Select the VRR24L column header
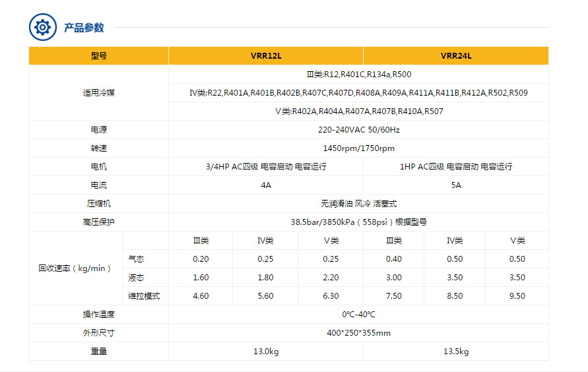The width and height of the screenshot is (588, 372). (x=456, y=56)
